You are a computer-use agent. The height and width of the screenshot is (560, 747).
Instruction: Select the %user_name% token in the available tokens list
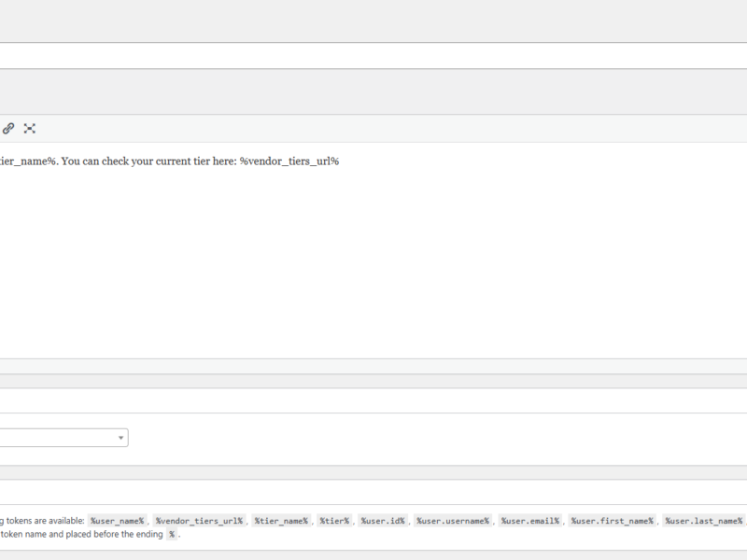point(118,521)
